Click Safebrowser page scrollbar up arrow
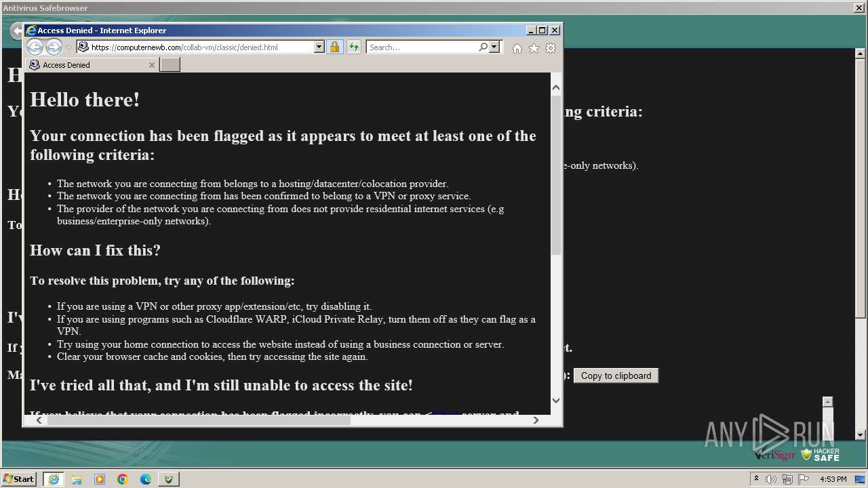This screenshot has width=868, height=488. pos(861,54)
